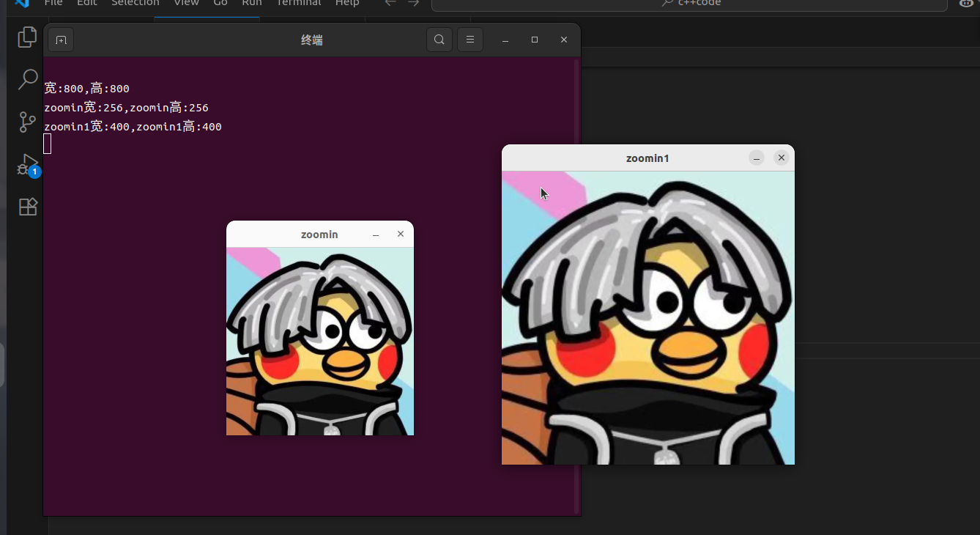Screen dimensions: 980x535
Task: Search in the terminal window
Action: point(439,40)
